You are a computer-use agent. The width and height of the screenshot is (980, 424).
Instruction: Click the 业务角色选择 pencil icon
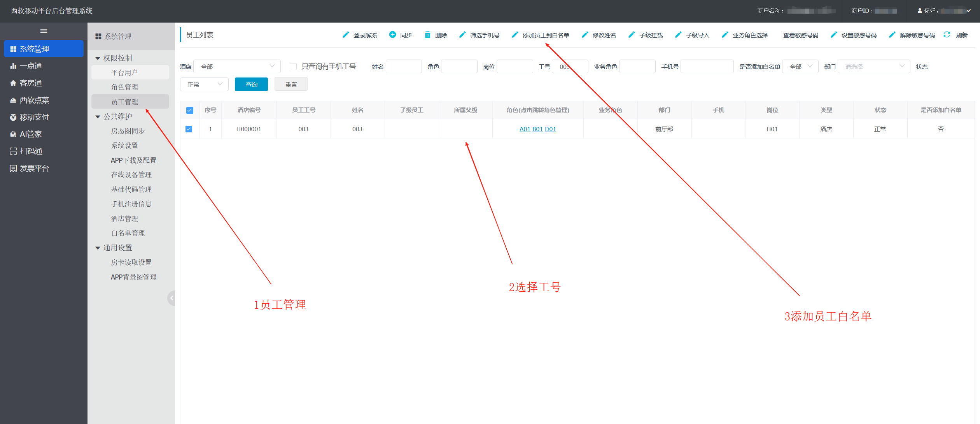click(x=725, y=35)
